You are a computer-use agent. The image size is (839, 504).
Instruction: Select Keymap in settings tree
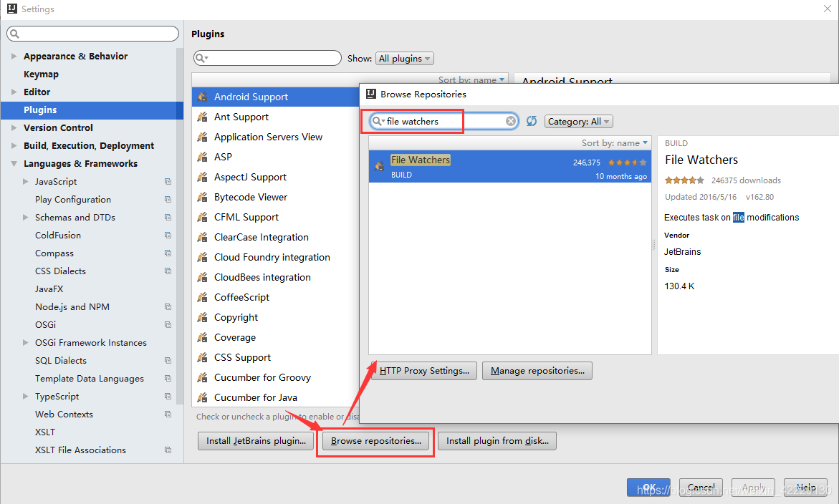point(42,74)
